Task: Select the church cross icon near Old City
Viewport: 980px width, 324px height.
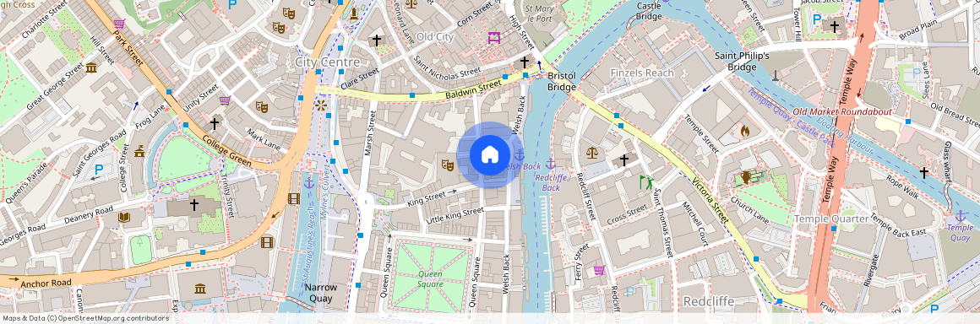Action: (x=376, y=40)
